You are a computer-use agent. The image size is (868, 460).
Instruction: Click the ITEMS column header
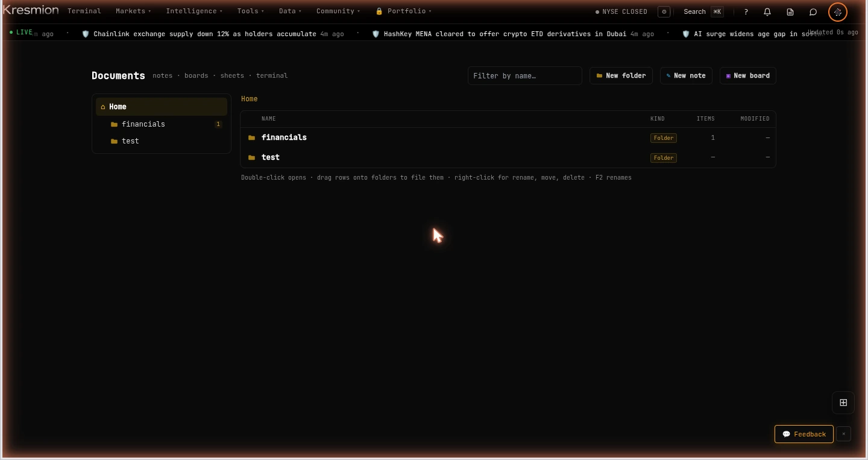coord(706,119)
